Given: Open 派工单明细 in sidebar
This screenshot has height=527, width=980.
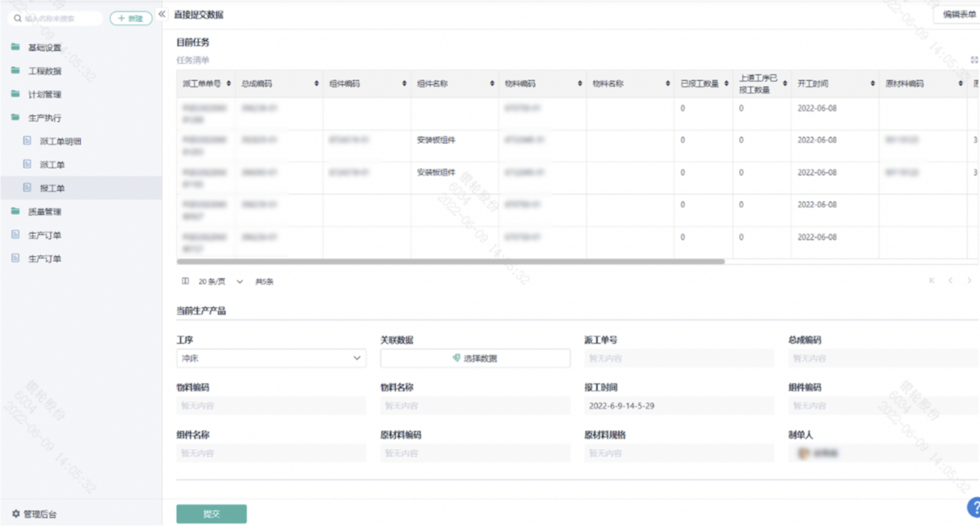Looking at the screenshot, I should [x=60, y=141].
